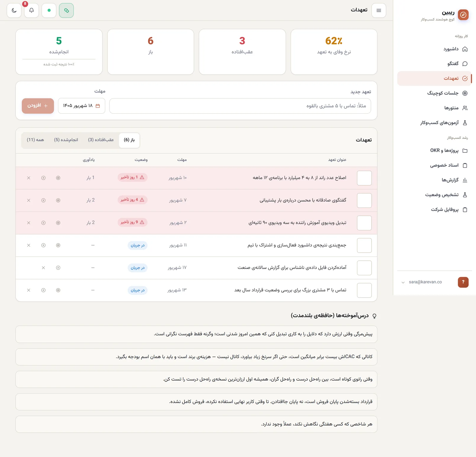Click the افزودن add button
The image size is (476, 457).
click(x=38, y=106)
